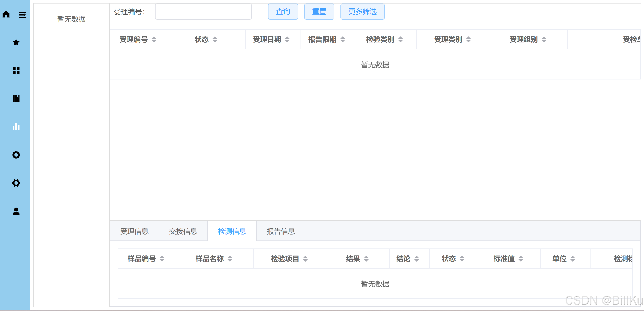Switch to the 报告信息 tab
The width and height of the screenshot is (644, 311).
click(x=281, y=231)
